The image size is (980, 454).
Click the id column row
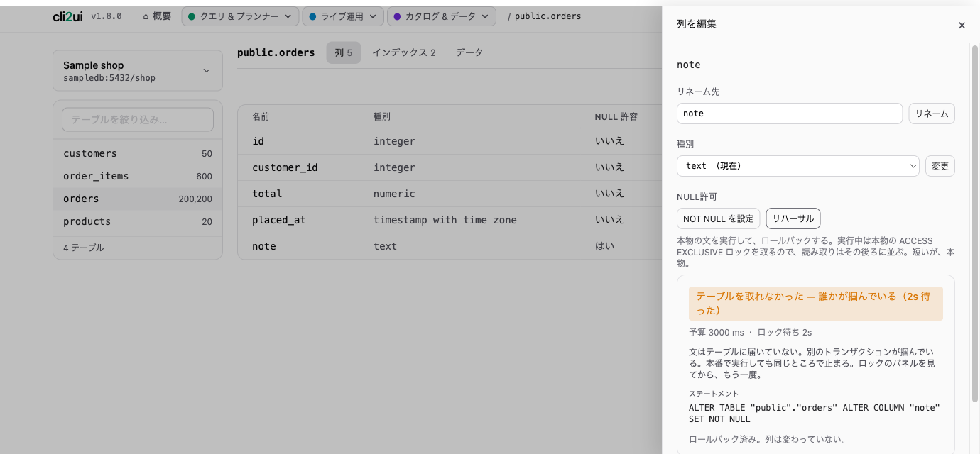(x=450, y=141)
